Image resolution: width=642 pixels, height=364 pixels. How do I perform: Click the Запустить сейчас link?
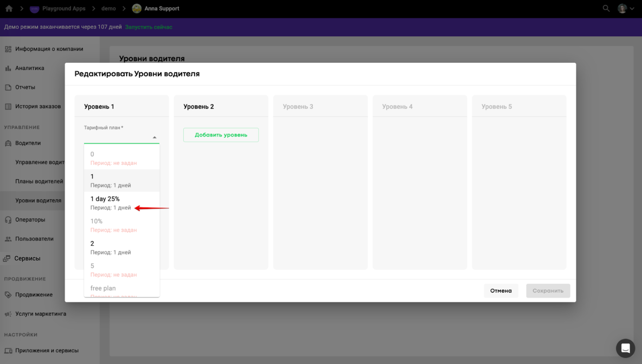pos(148,27)
